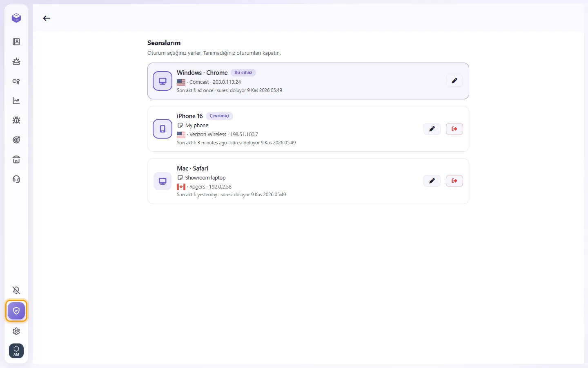Open the contacts book sidebar icon

pos(16,42)
